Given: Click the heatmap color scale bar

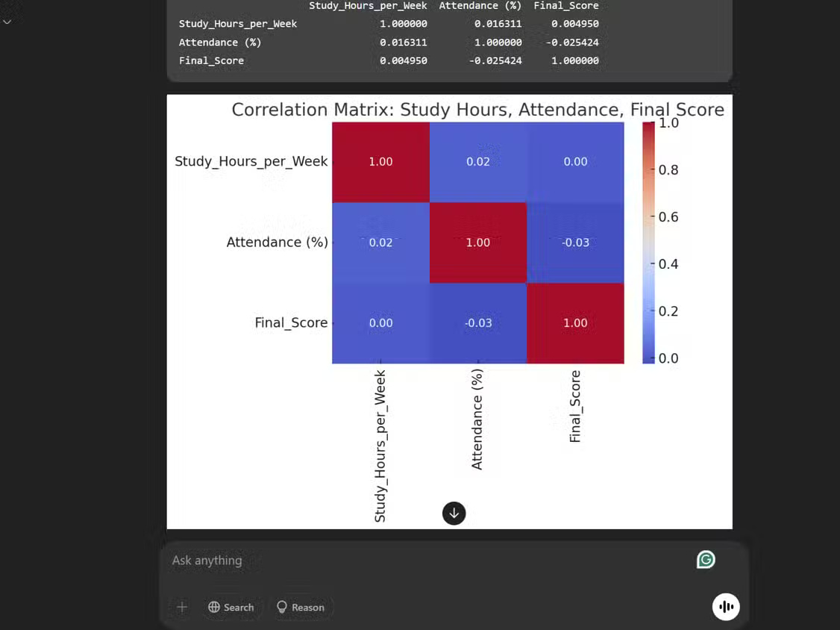Looking at the screenshot, I should (648, 243).
